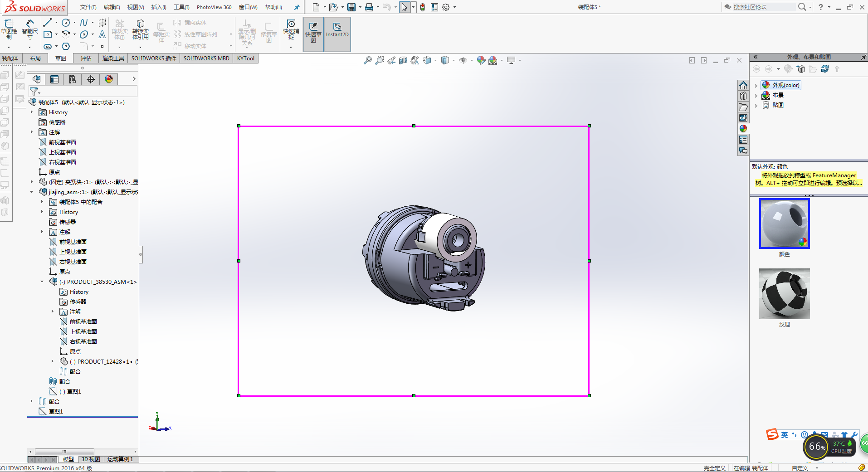Screen dimensions: 868x472
Task: Expand the 外观(color) folder in the appearances tree
Action: coord(756,85)
